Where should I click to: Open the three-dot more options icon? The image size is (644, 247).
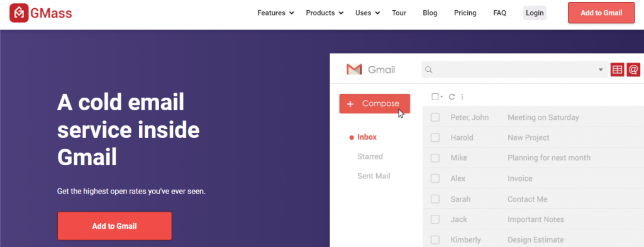click(462, 97)
